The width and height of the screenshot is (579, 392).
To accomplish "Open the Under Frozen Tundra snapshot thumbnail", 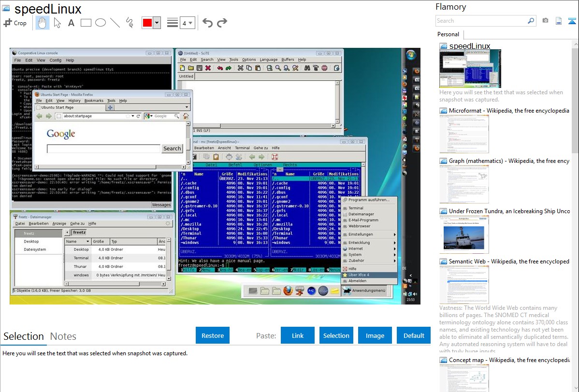I will pyautogui.click(x=464, y=234).
